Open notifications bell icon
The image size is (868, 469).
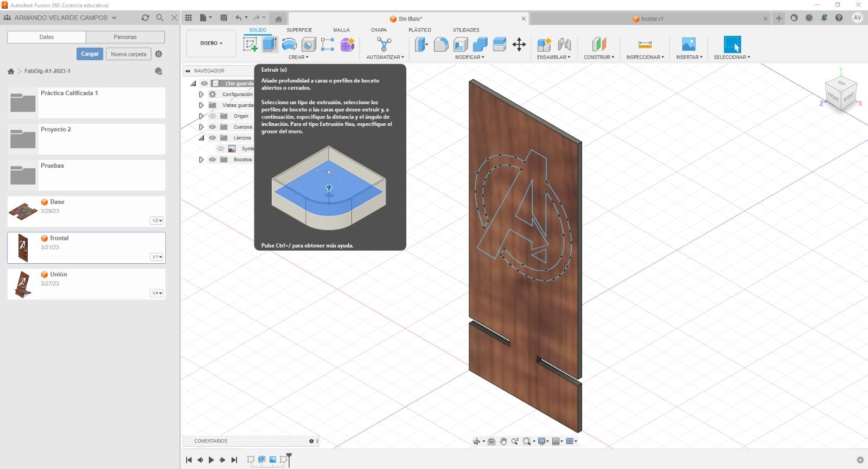coord(824,18)
